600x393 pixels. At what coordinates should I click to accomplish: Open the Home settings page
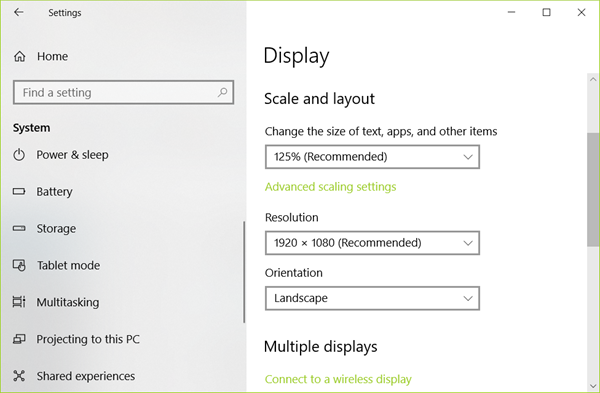tap(52, 57)
